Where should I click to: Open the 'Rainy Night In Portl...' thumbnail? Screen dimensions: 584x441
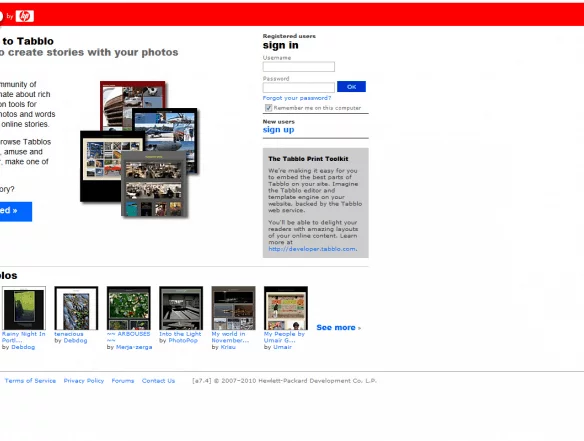[24, 308]
